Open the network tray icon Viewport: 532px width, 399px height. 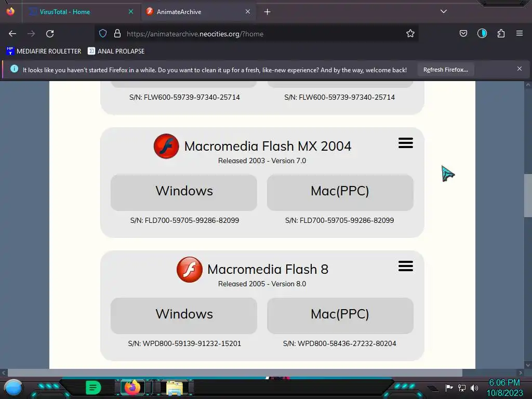pyautogui.click(x=462, y=388)
